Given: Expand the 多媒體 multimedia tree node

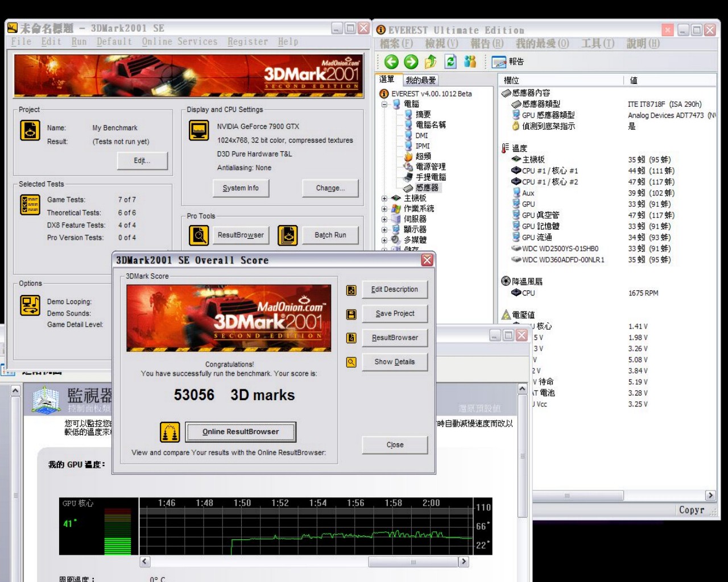Looking at the screenshot, I should (x=384, y=240).
